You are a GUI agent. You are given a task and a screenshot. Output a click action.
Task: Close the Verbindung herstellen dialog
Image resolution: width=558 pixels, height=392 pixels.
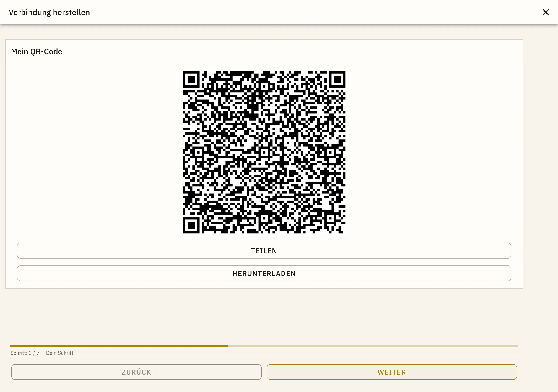coord(546,12)
